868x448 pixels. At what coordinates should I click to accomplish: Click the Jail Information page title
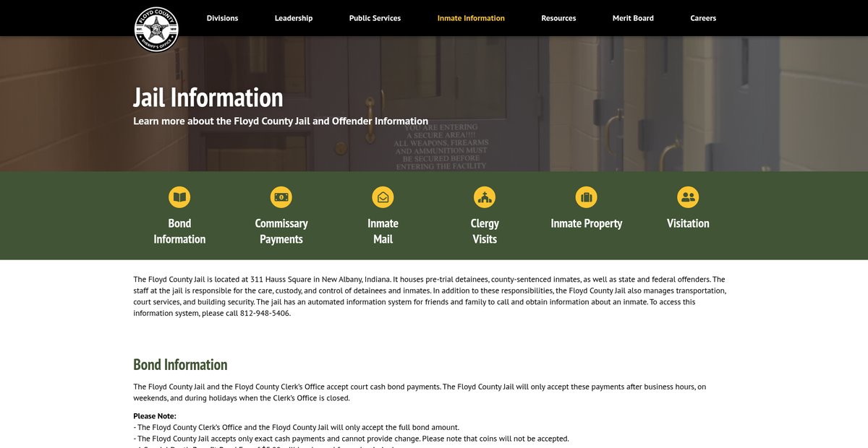(x=208, y=98)
